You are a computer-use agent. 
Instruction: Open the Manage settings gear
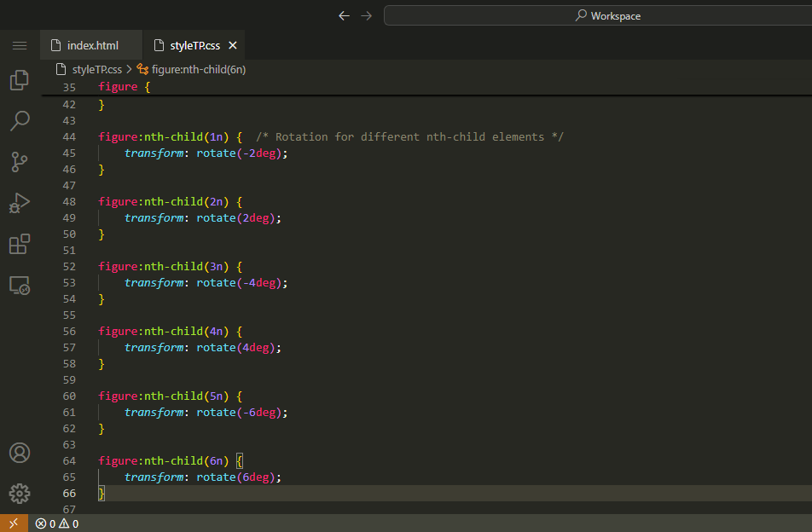coord(19,493)
